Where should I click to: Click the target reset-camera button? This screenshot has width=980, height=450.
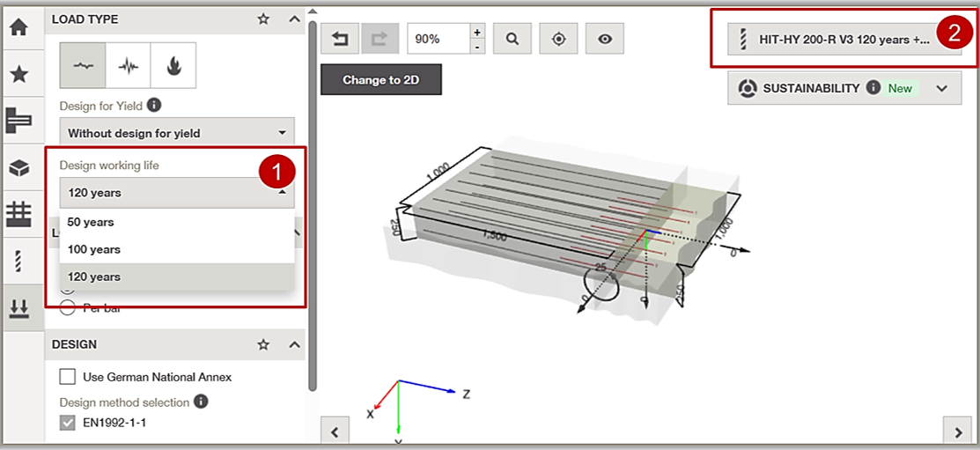tap(559, 39)
